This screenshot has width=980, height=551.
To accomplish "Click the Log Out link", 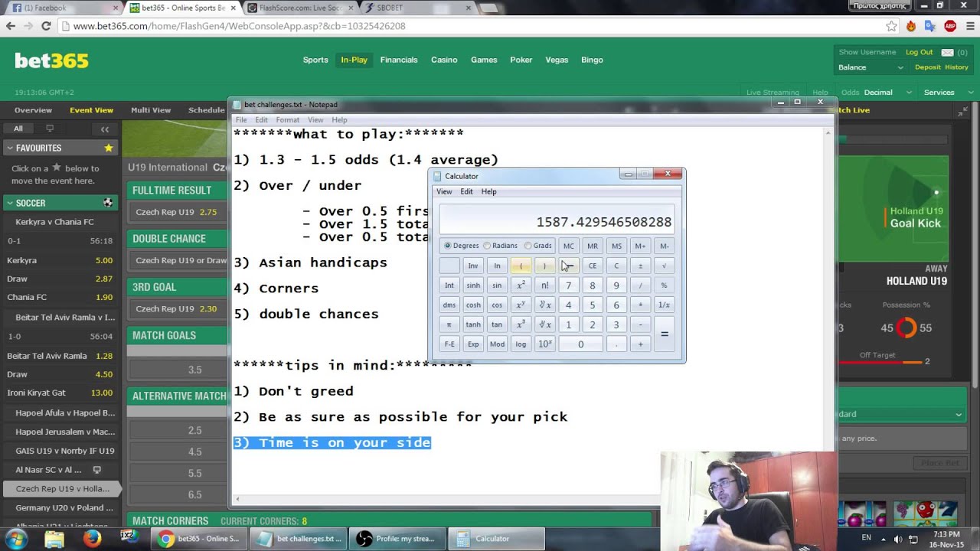I will coord(919,52).
